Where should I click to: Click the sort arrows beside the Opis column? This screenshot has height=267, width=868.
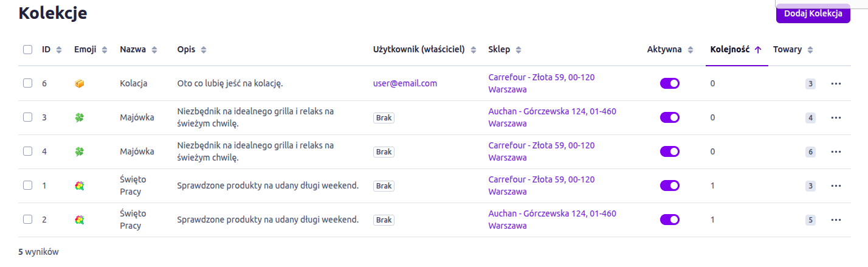(x=204, y=50)
